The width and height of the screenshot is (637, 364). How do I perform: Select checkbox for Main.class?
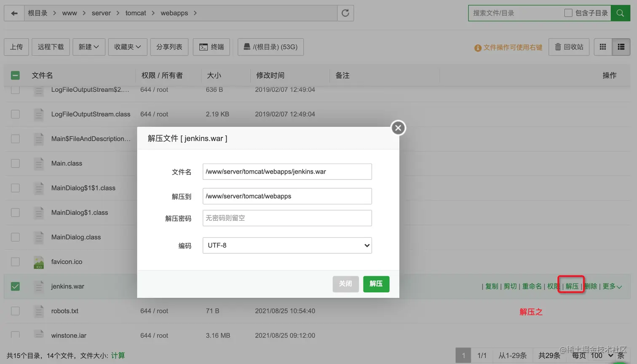[x=15, y=163]
